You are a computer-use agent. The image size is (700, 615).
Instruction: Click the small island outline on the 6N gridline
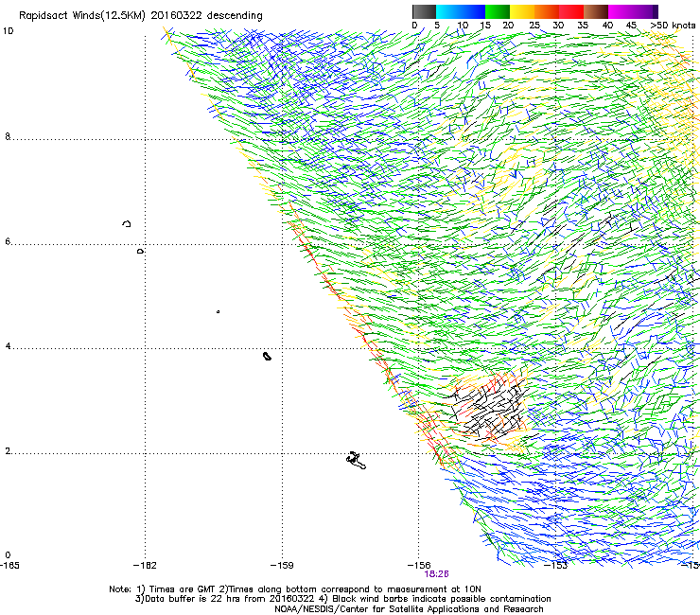(x=140, y=252)
